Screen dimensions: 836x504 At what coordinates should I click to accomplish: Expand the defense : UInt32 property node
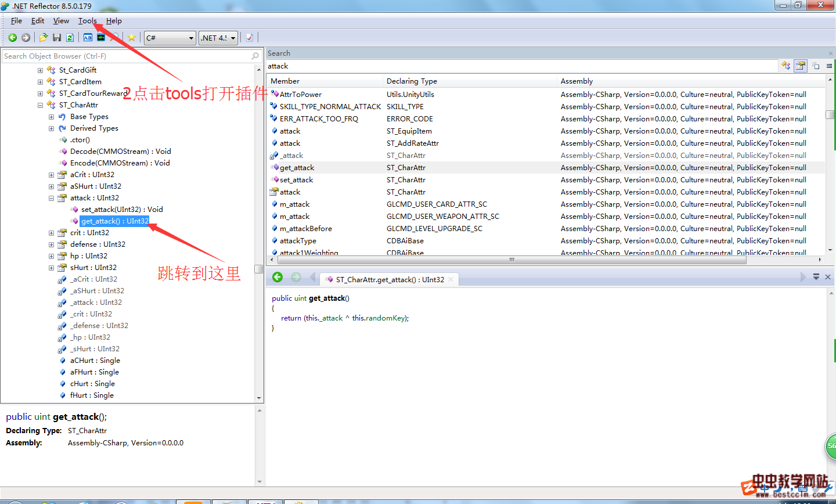pyautogui.click(x=51, y=244)
